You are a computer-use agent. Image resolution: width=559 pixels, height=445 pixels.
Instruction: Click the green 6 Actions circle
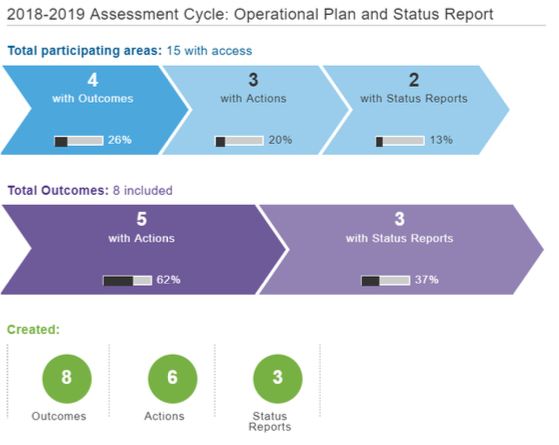click(x=173, y=379)
